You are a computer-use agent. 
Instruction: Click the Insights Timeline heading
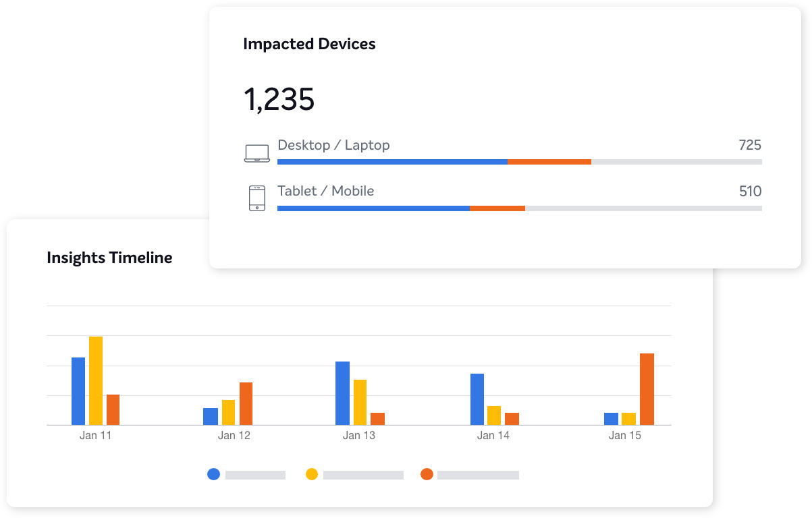(x=109, y=258)
